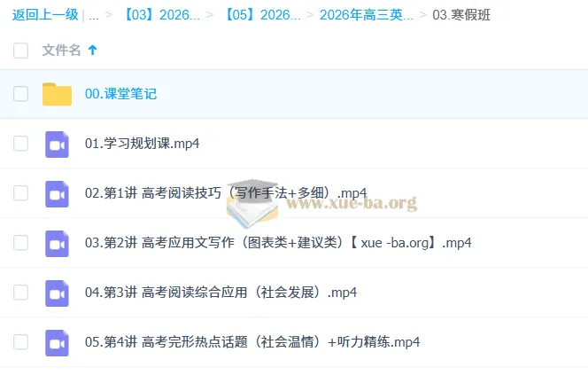
Task: Click video icon for 02.第1讲 高考阅读技巧
Action: click(57, 193)
